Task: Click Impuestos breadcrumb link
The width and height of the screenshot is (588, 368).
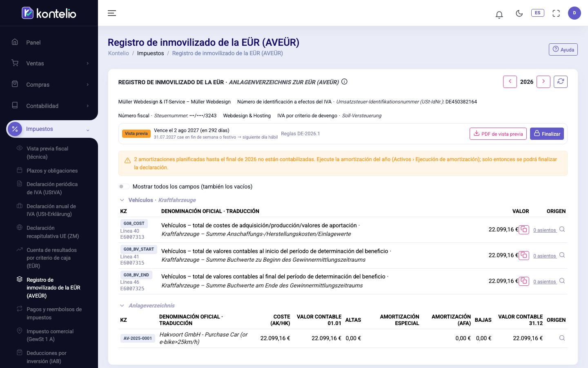Action: (151, 53)
